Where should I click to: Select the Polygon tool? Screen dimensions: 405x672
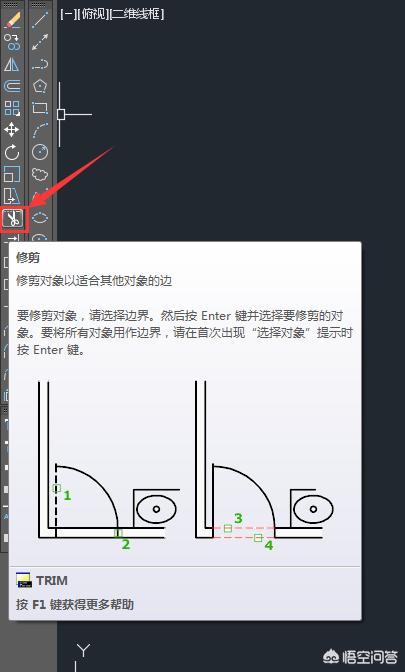coord(40,86)
